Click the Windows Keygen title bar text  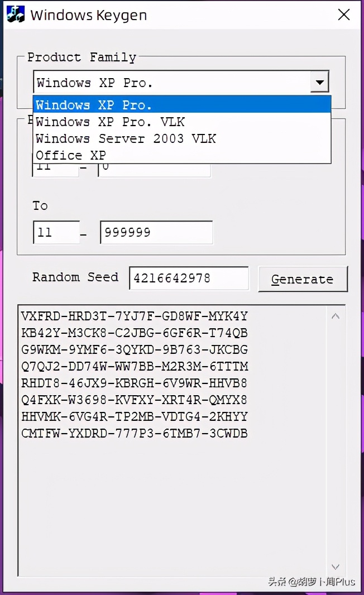pyautogui.click(x=88, y=15)
